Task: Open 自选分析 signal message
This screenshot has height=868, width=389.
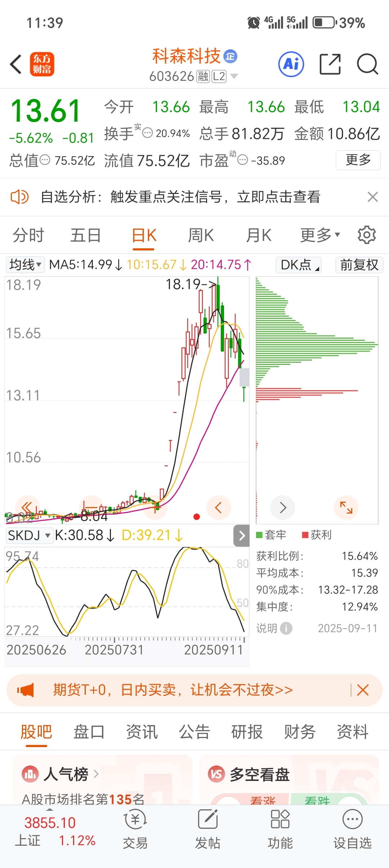Action: pyautogui.click(x=180, y=197)
